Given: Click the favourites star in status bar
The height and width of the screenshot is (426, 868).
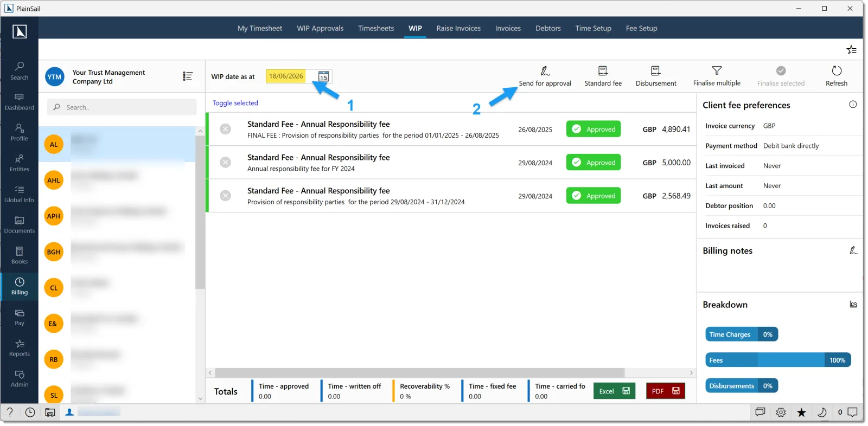Looking at the screenshot, I should tap(801, 412).
